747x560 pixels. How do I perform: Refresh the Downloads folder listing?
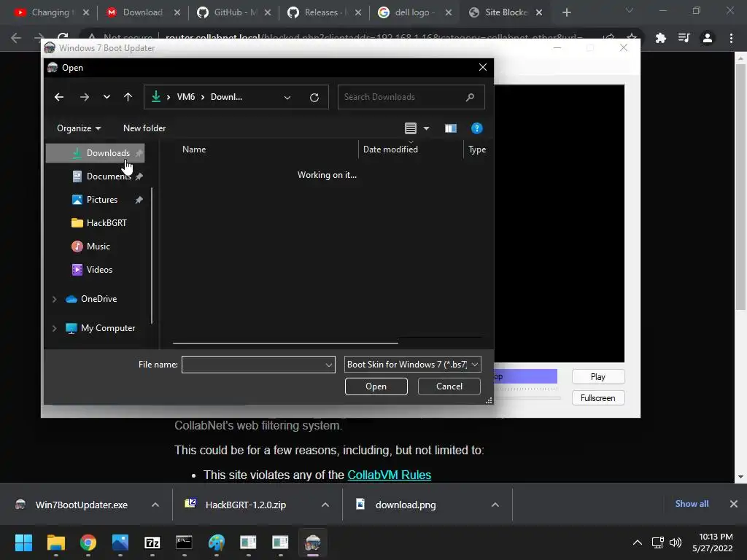tap(314, 97)
